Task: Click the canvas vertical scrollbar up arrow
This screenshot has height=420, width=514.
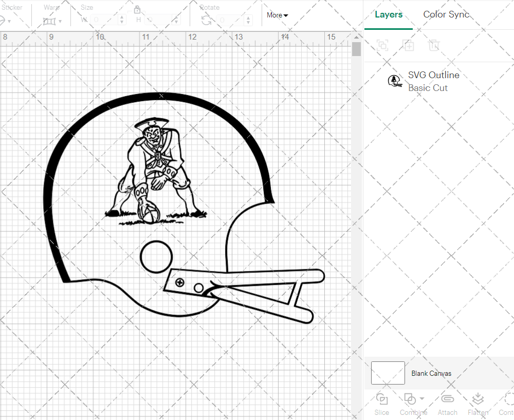Action: click(356, 38)
